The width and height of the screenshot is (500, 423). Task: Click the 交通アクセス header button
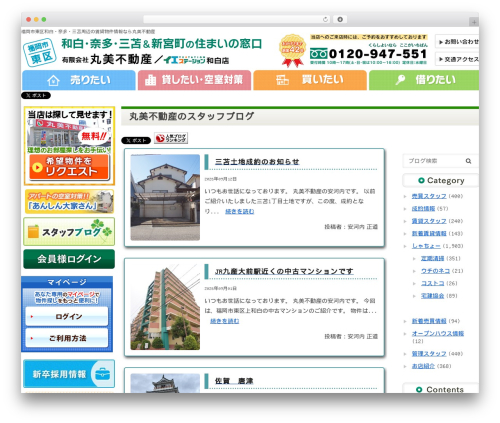(x=457, y=59)
